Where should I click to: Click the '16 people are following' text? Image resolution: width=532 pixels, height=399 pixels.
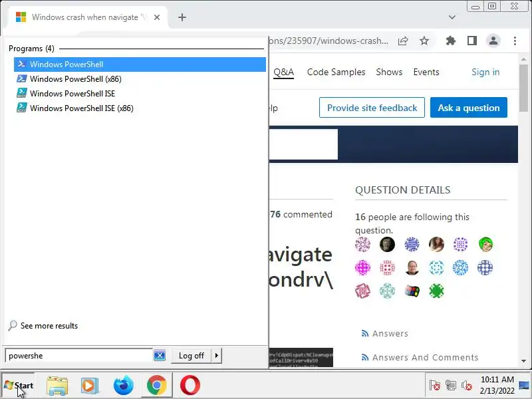tap(412, 223)
